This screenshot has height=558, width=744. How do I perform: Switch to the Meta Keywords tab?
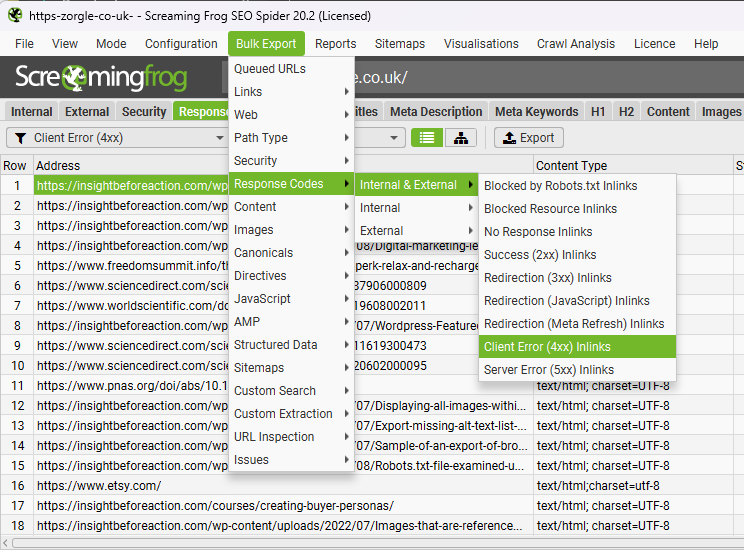537,112
